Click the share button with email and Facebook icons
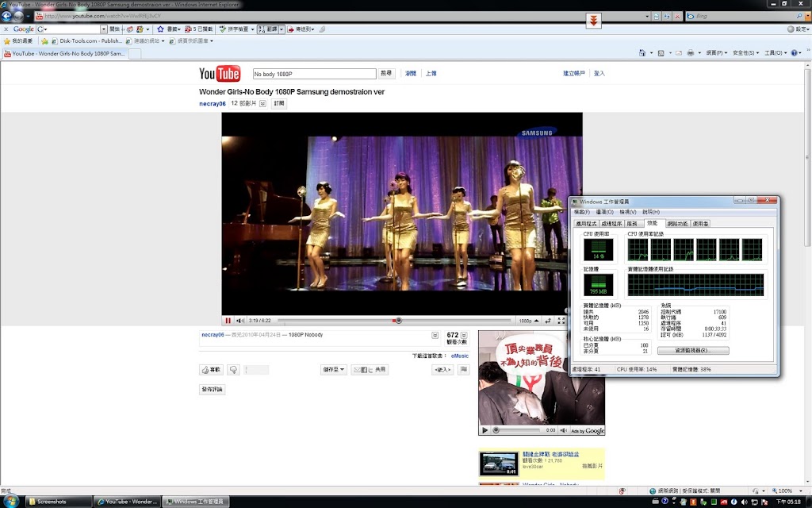 click(x=370, y=370)
